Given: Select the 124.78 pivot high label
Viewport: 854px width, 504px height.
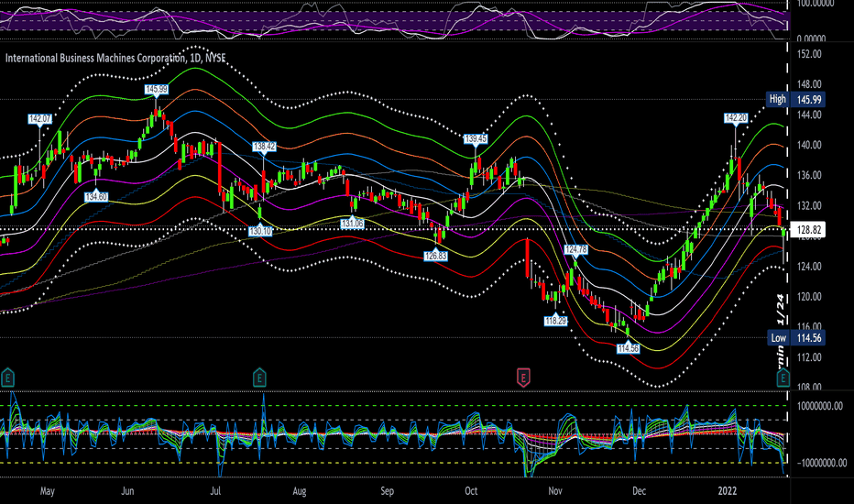Looking at the screenshot, I should [x=575, y=249].
